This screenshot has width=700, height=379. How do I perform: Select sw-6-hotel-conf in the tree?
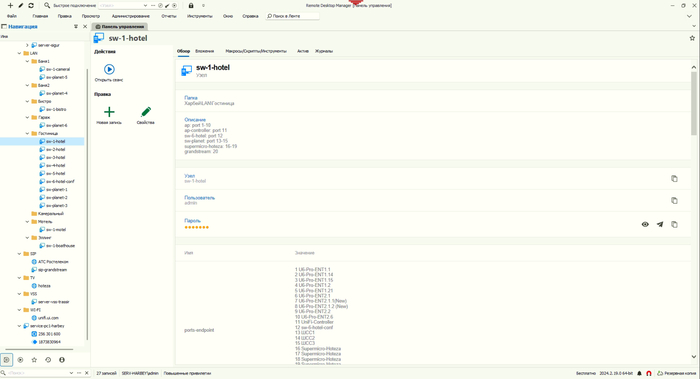60,182
